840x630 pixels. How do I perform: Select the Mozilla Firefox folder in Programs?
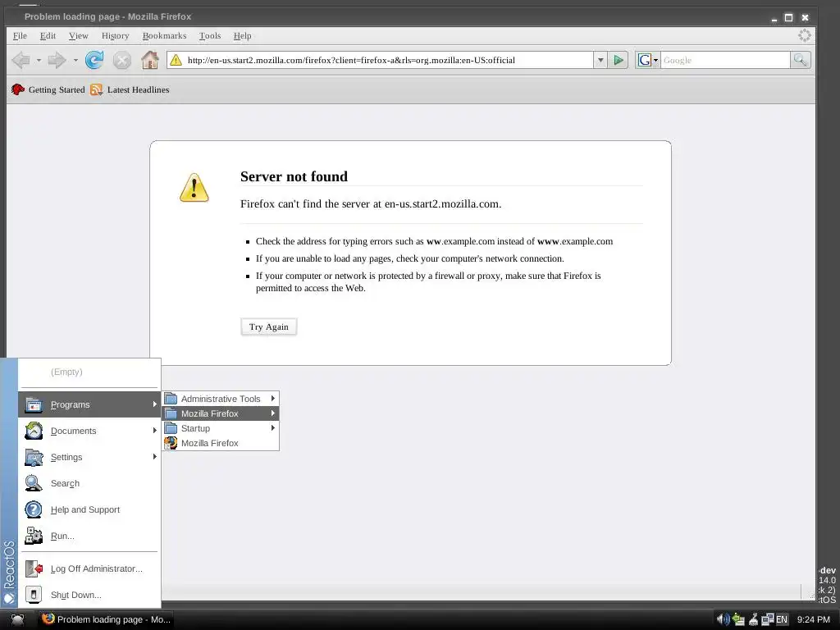[221, 413]
